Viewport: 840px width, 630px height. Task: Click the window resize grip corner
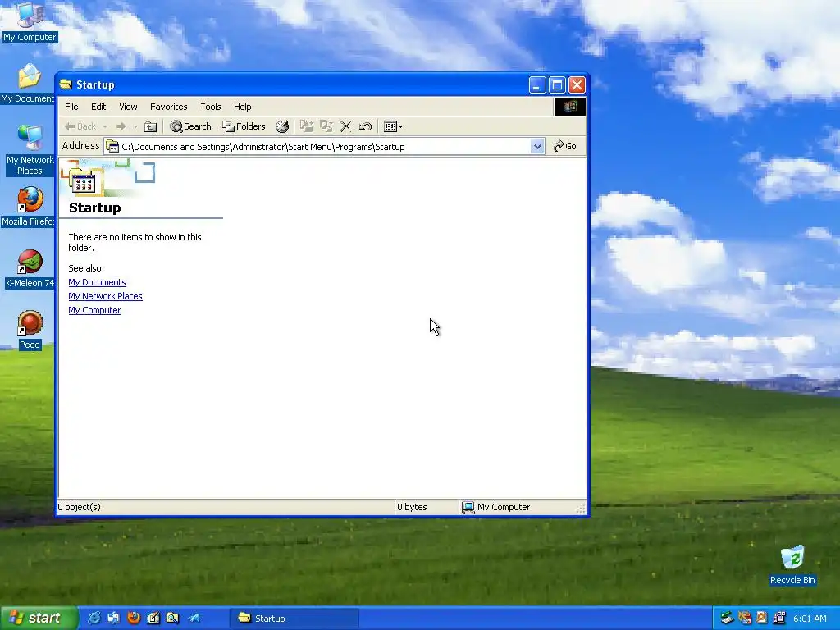click(x=582, y=509)
